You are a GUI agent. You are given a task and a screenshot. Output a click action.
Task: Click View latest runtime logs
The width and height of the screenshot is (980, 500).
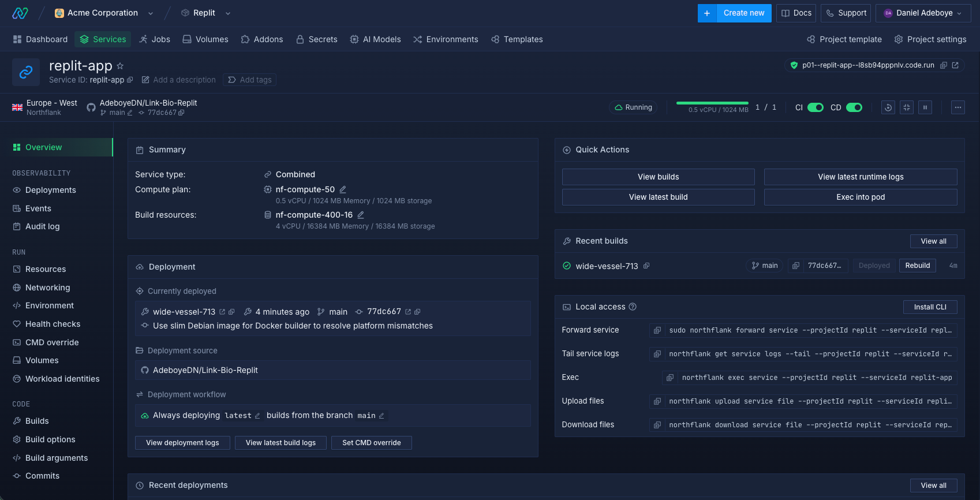[x=861, y=177]
